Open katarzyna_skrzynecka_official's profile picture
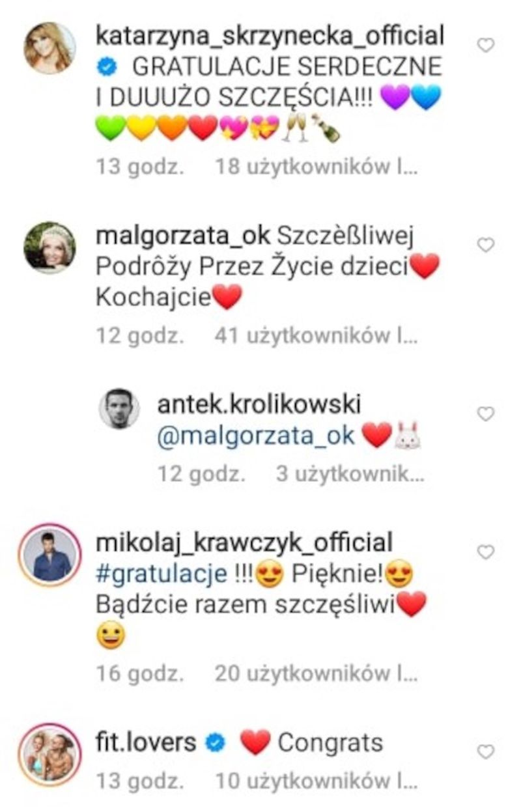Viewport: 521px width, 812px height. tap(49, 48)
